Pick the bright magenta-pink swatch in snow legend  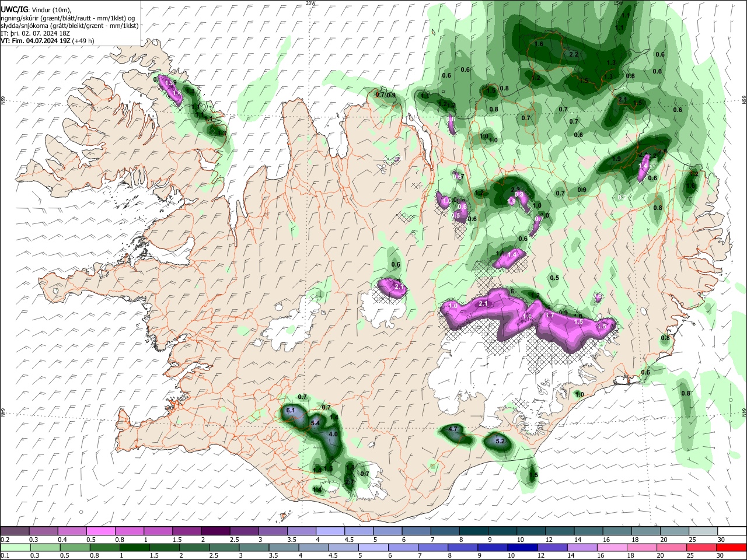point(101,531)
